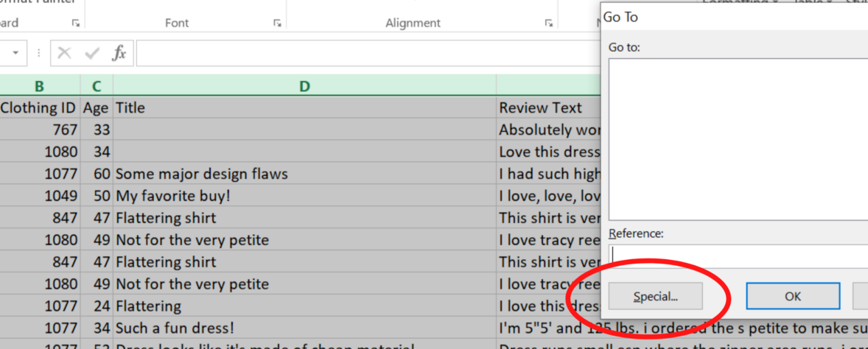
Task: Open Font group dialog launcher
Action: pos(277,24)
